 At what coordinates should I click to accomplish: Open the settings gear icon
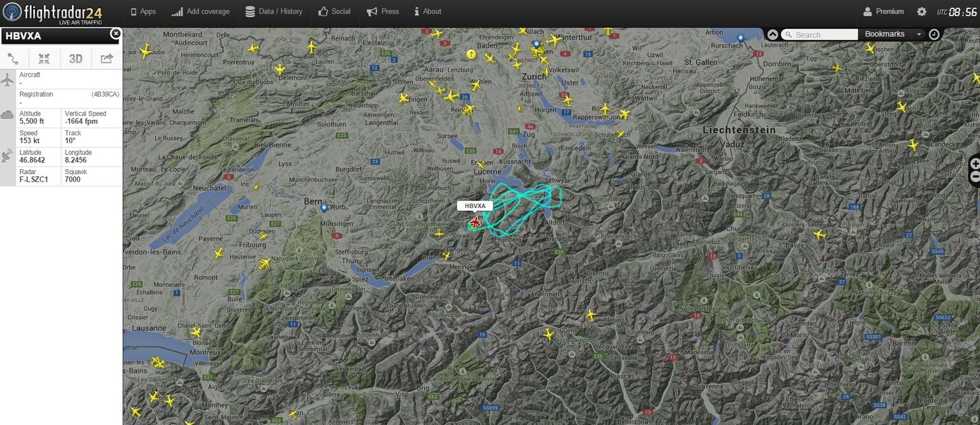[921, 11]
